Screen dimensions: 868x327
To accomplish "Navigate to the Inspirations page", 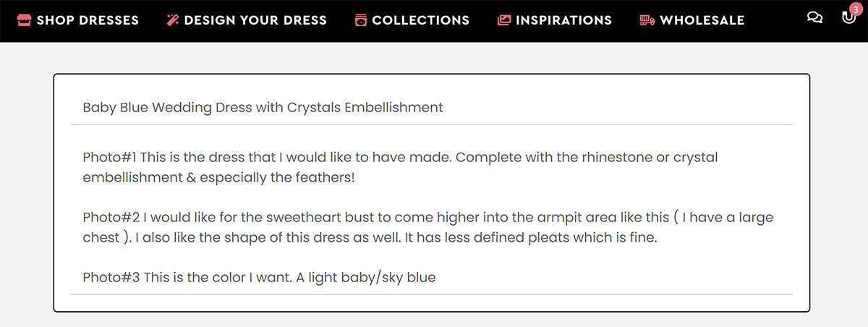I will [563, 20].
